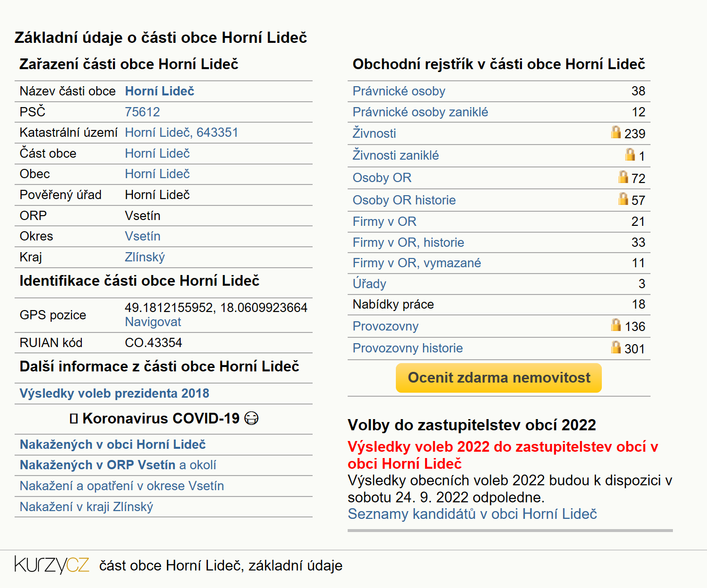Screen dimensions: 707x588
Task: Click the lock icon in Osoby OR row
Action: point(623,177)
